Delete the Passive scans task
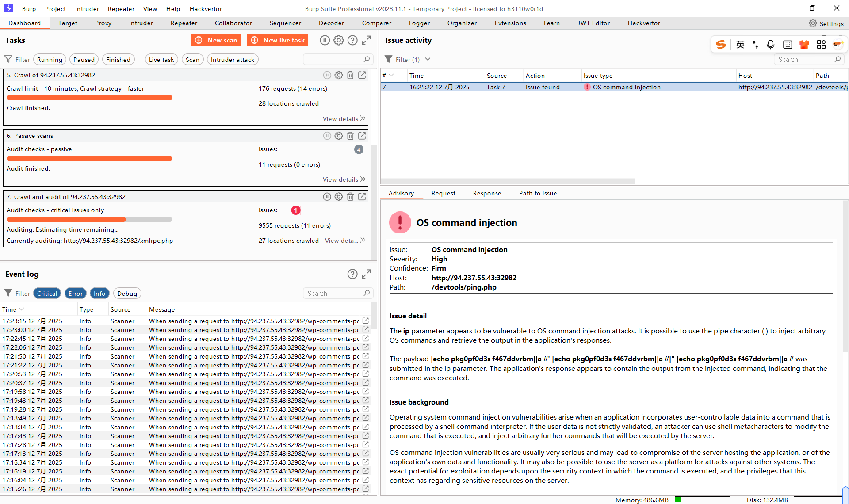 [x=350, y=136]
